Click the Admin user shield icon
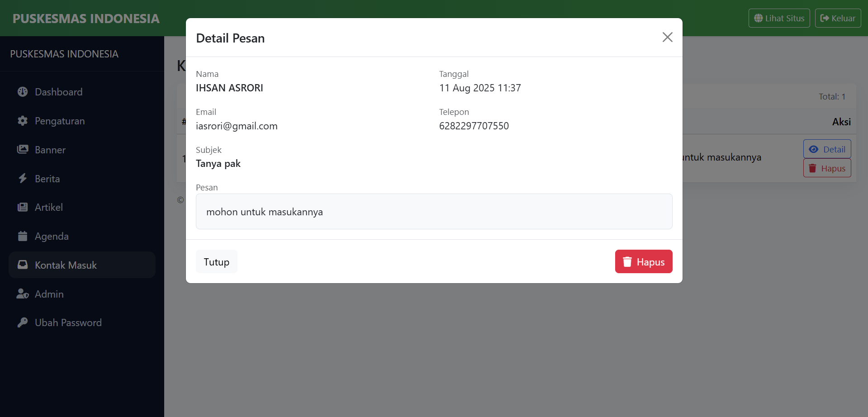The image size is (868, 417). click(x=23, y=294)
